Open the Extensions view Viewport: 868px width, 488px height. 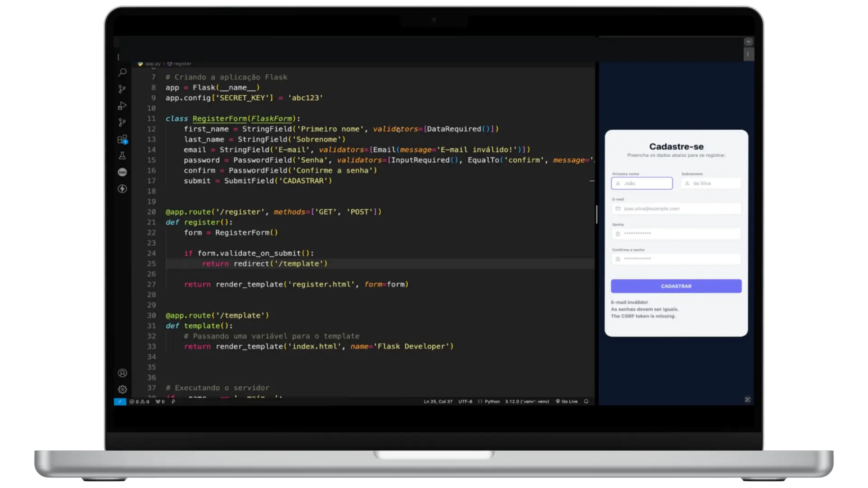tap(122, 139)
